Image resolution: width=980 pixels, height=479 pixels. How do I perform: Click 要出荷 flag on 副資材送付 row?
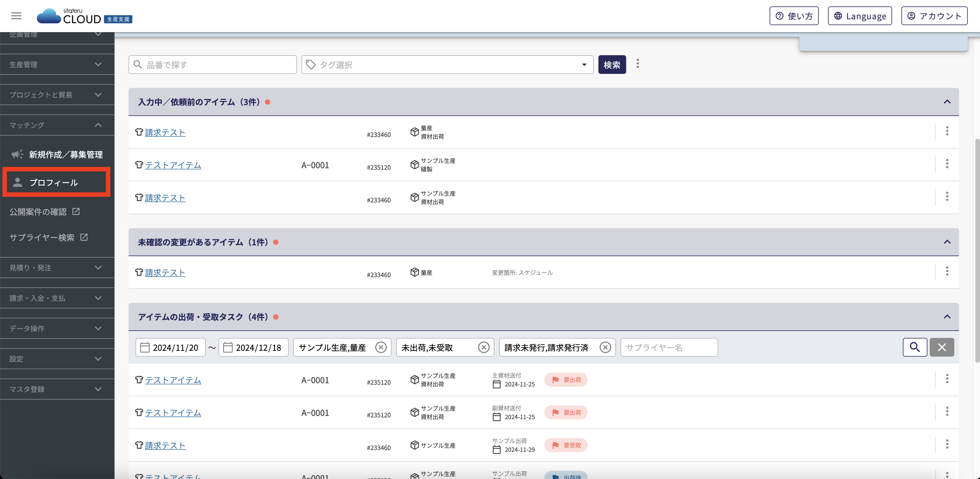click(566, 412)
